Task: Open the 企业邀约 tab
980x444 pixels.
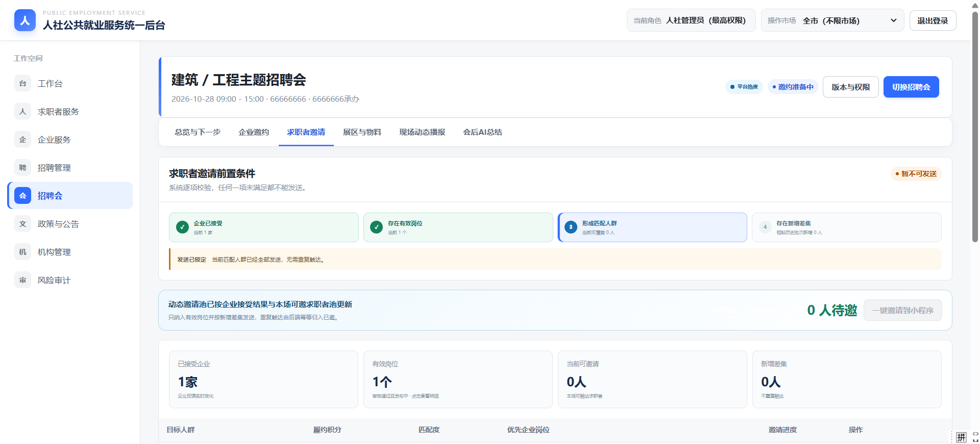Action: coord(254,132)
